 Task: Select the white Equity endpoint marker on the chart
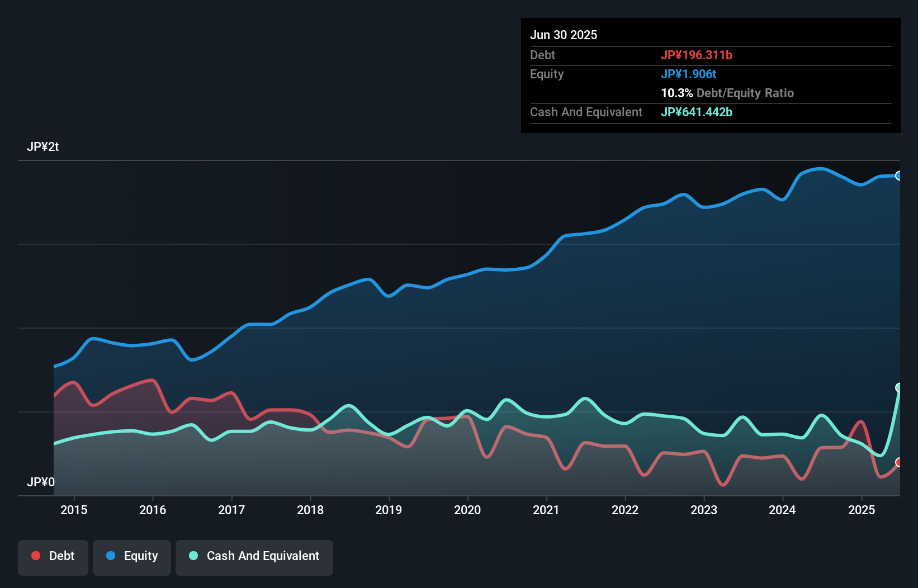coord(899,175)
